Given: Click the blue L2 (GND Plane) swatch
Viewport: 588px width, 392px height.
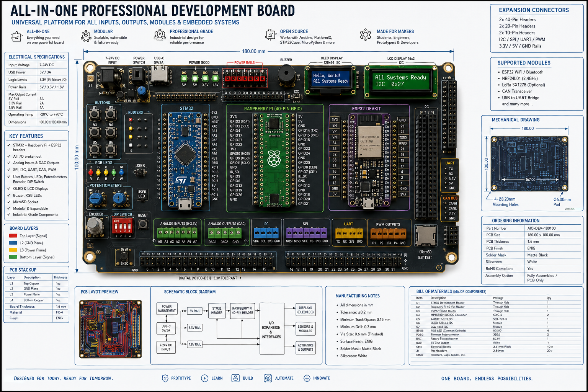Looking at the screenshot, I should (13, 243).
